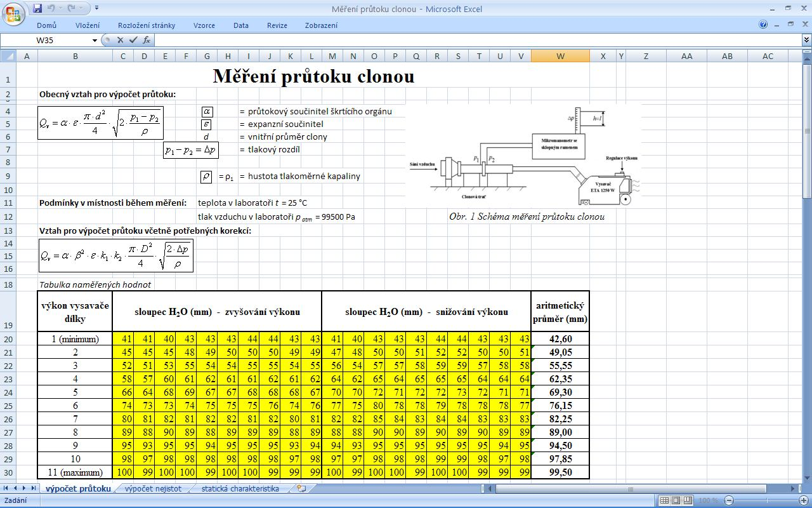Switch to the statická charakteristika sheet
This screenshot has height=508, width=812.
click(240, 488)
